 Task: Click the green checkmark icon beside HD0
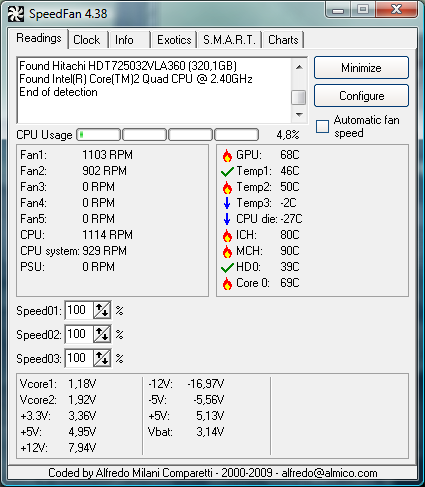click(x=227, y=267)
